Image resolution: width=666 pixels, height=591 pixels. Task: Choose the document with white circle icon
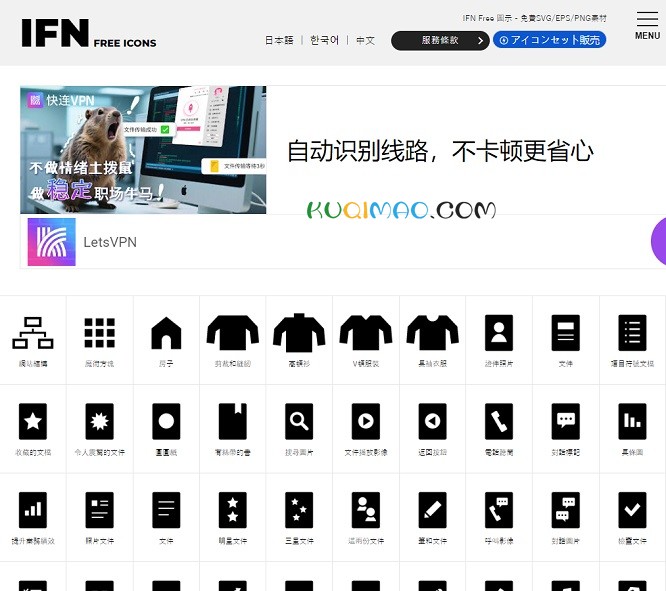(x=166, y=421)
